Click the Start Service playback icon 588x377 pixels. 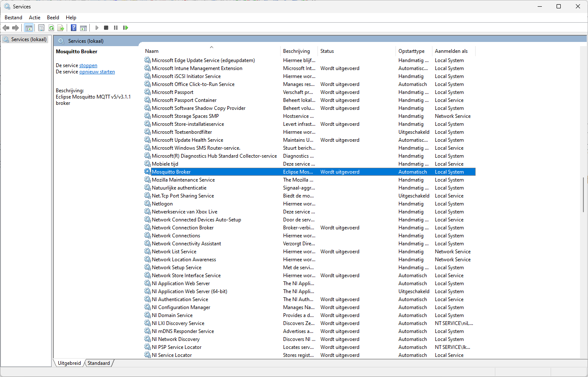[97, 28]
